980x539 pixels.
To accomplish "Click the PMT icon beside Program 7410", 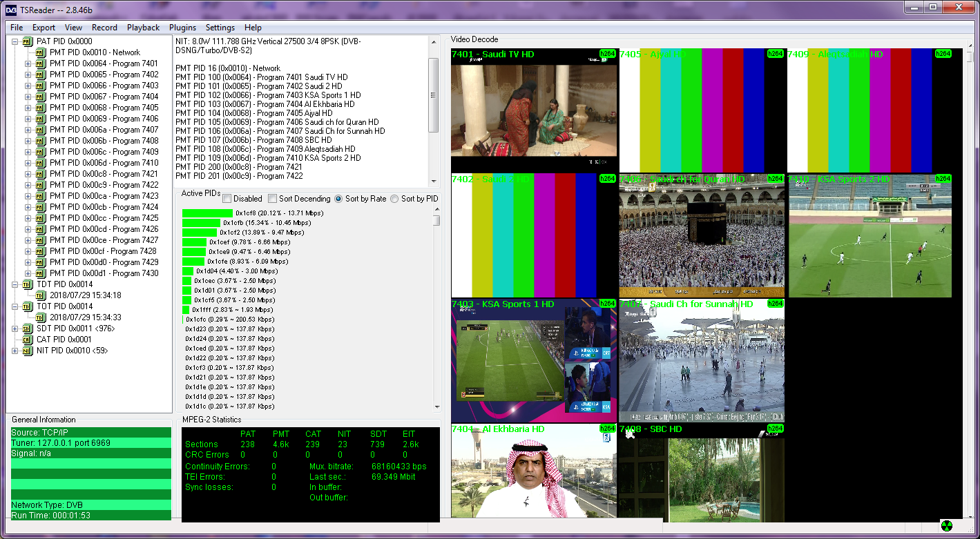I will click(x=41, y=163).
